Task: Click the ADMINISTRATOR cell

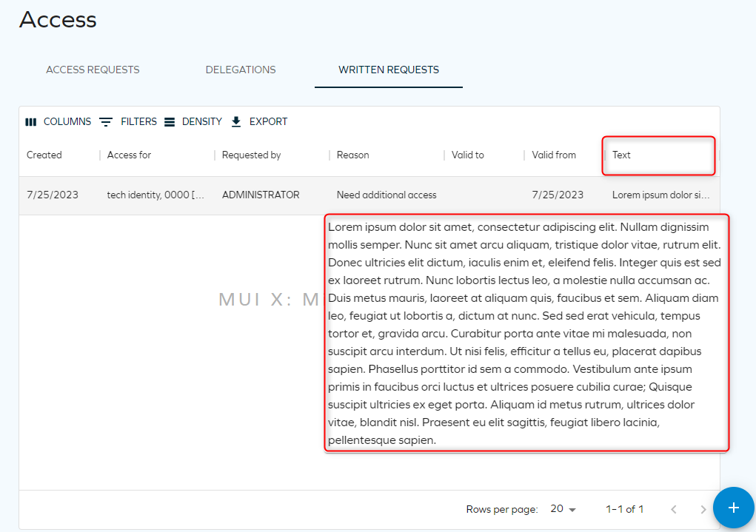Action: coord(261,195)
